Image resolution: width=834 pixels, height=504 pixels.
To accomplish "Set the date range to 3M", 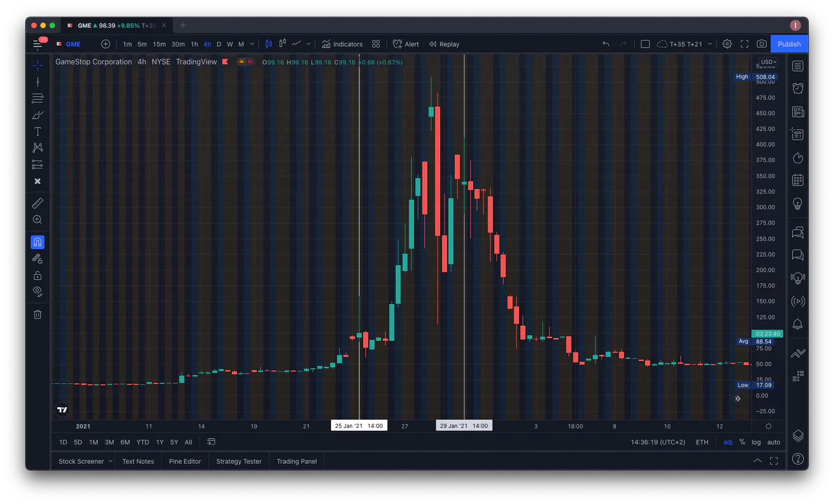I will (x=109, y=442).
